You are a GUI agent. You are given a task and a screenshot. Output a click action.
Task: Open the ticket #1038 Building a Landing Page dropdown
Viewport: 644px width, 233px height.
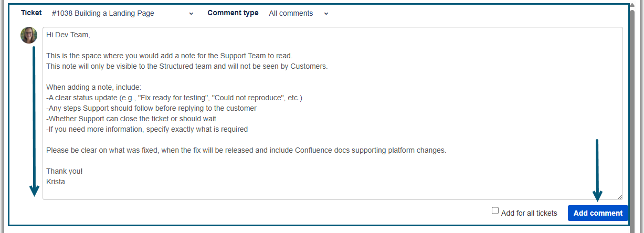(x=121, y=14)
